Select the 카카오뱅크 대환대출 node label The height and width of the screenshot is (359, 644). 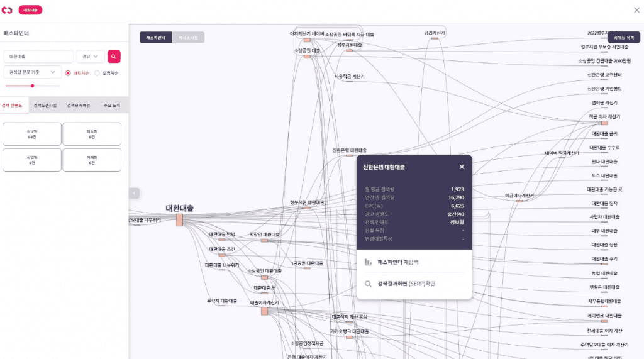tap(350, 331)
